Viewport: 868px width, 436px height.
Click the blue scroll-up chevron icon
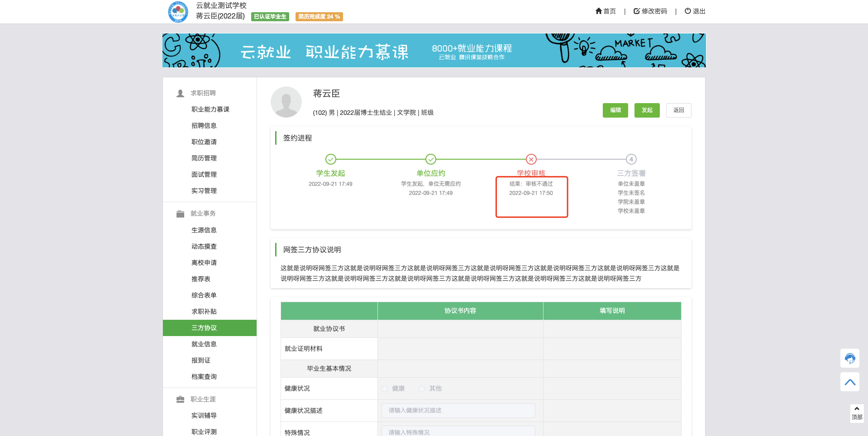click(x=849, y=382)
